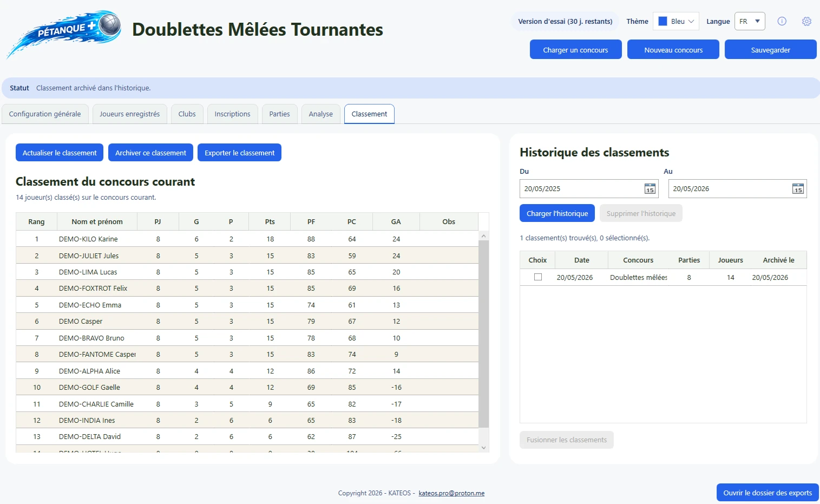The width and height of the screenshot is (820, 504).
Task: Select row DEMO-GOLF Gaelle
Action: [x=247, y=387]
